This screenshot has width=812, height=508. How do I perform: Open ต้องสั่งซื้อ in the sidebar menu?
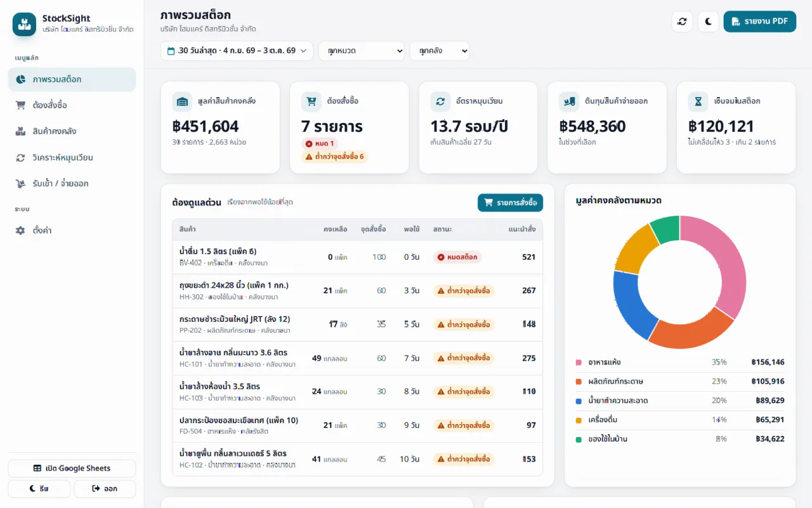(72, 105)
